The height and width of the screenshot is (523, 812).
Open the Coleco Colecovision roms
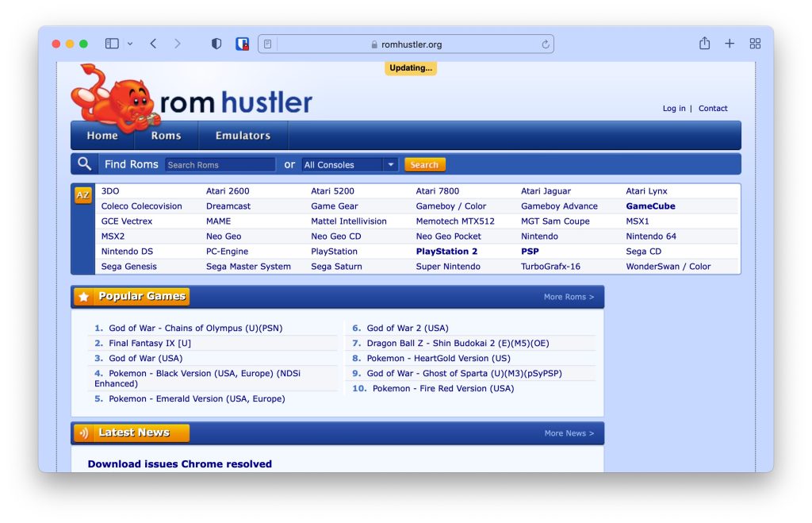[141, 206]
